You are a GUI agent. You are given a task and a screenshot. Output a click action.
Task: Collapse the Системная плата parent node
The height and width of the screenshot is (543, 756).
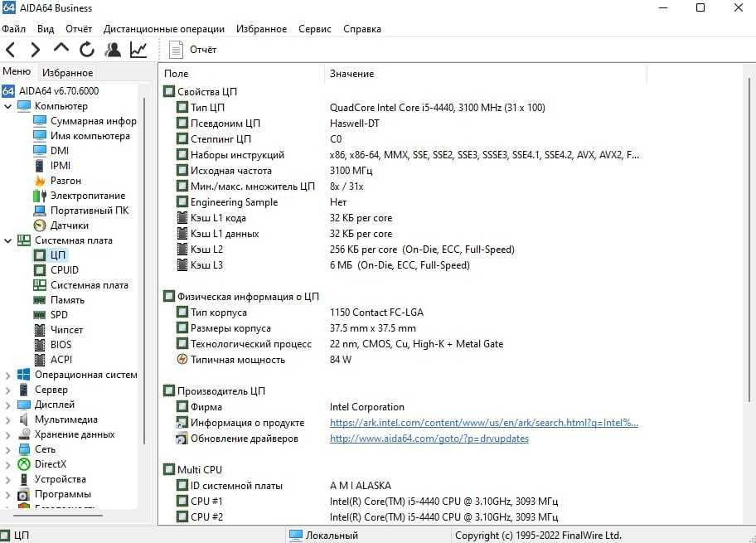(7, 240)
